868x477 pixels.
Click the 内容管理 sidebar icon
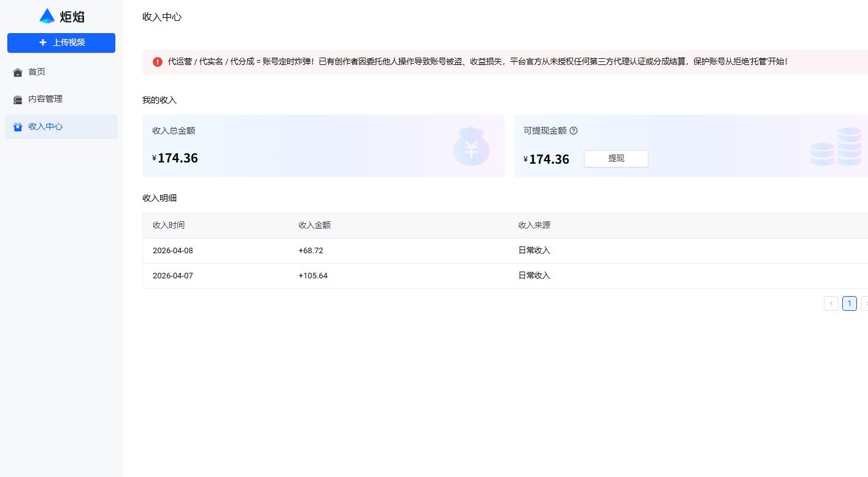coord(17,99)
